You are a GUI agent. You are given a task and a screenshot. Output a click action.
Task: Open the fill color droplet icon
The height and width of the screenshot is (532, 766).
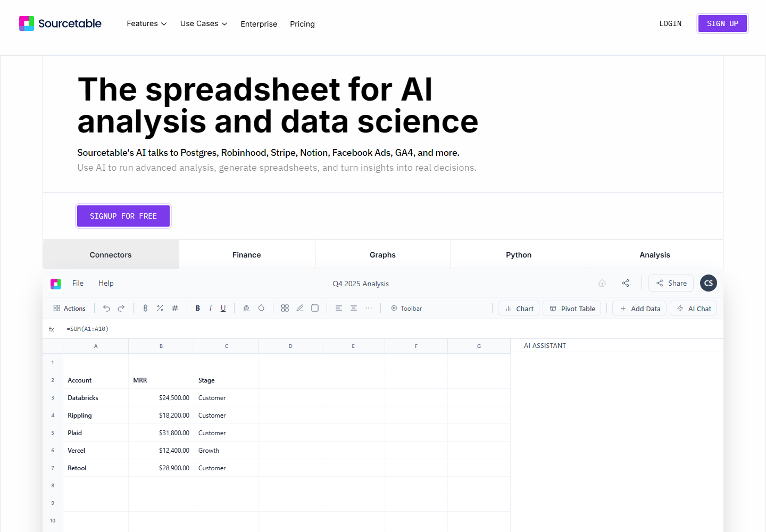coord(261,309)
